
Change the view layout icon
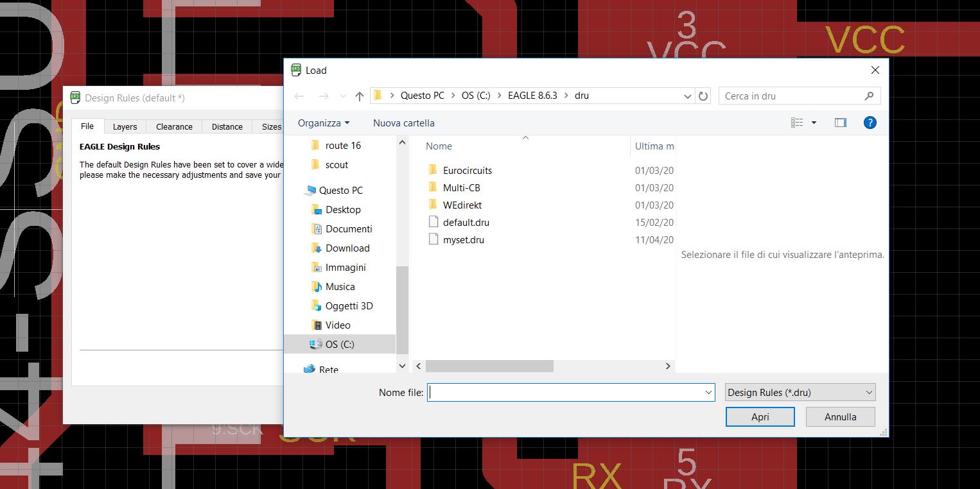pyautogui.click(x=797, y=123)
